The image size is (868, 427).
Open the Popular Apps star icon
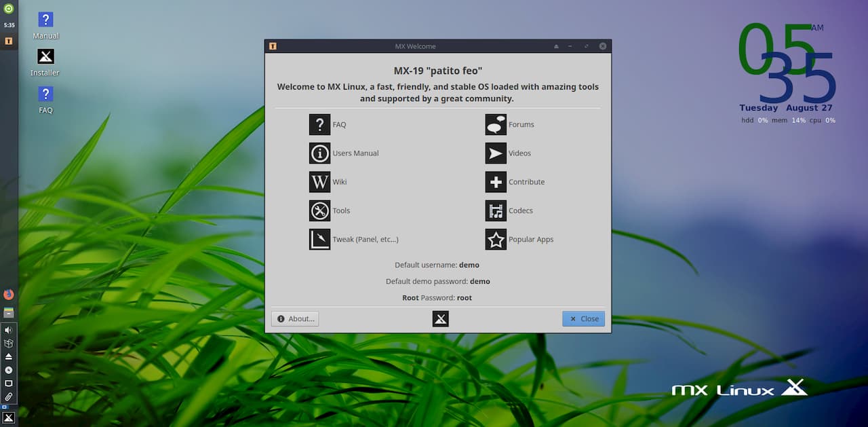[x=496, y=239]
